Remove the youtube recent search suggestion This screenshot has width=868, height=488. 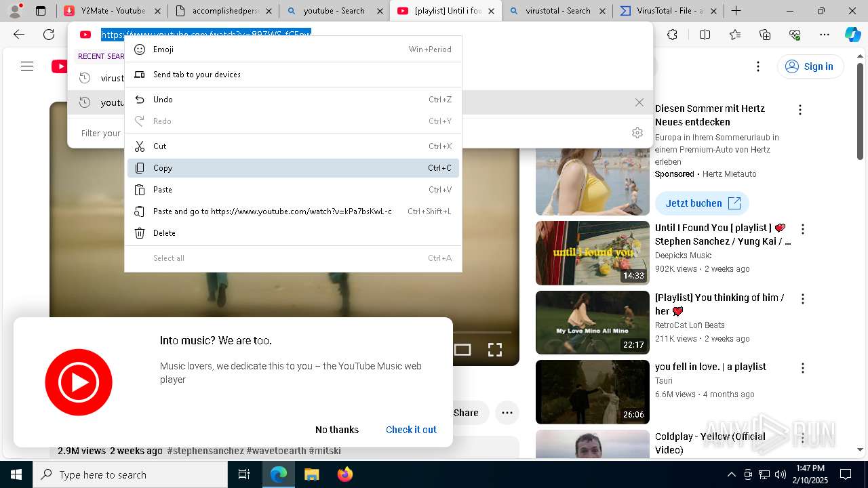click(639, 102)
